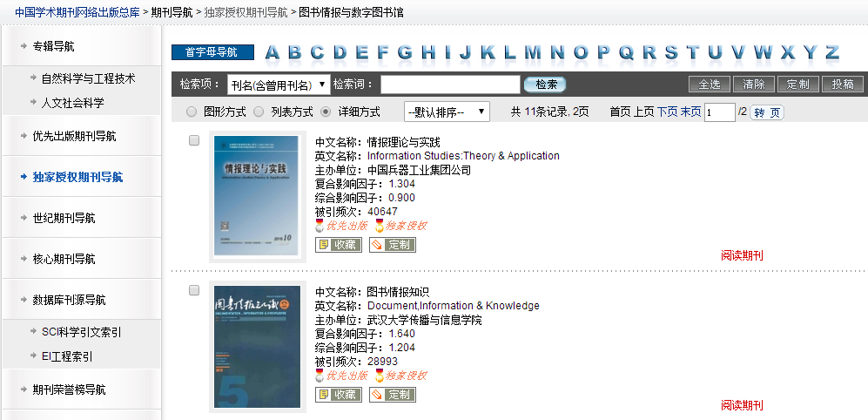
Task: Select the 图形方式 view radio button
Action: [x=192, y=112]
